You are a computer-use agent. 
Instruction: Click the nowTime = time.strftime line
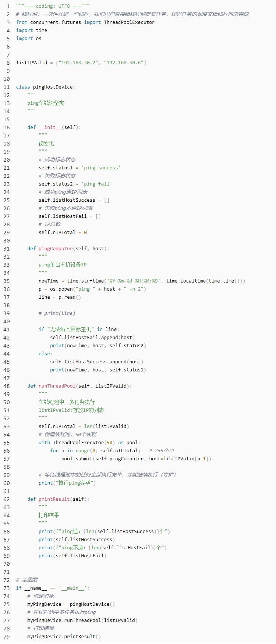pos(142,281)
